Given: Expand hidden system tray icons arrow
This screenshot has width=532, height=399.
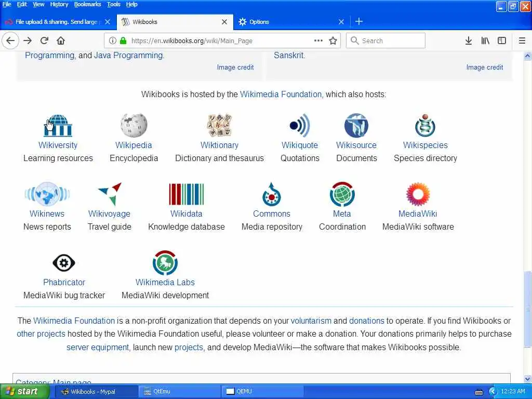Looking at the screenshot, I should 493,391.
